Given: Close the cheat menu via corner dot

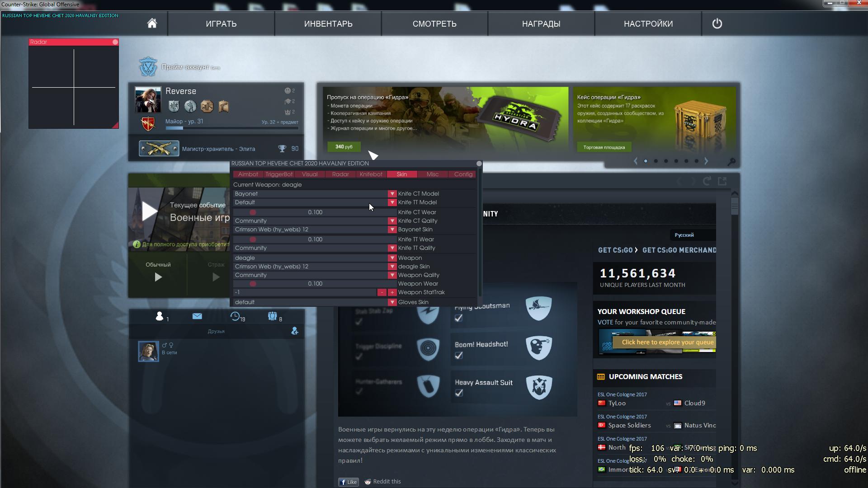Looking at the screenshot, I should click(x=479, y=164).
